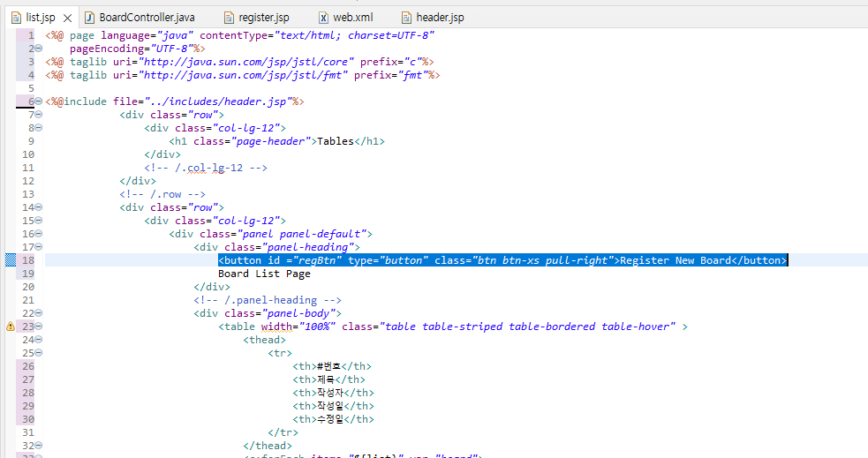Open the header.jsp editor tab
The image size is (868, 458).
coord(440,18)
